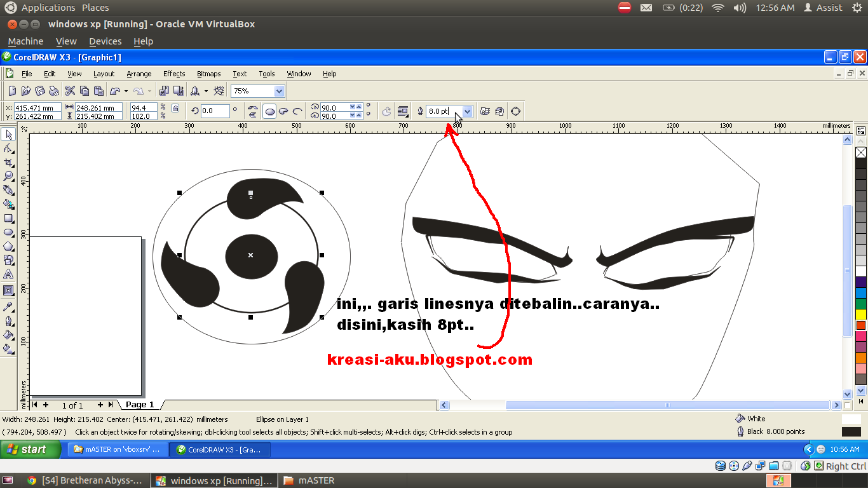Select the Shape tool

8,148
